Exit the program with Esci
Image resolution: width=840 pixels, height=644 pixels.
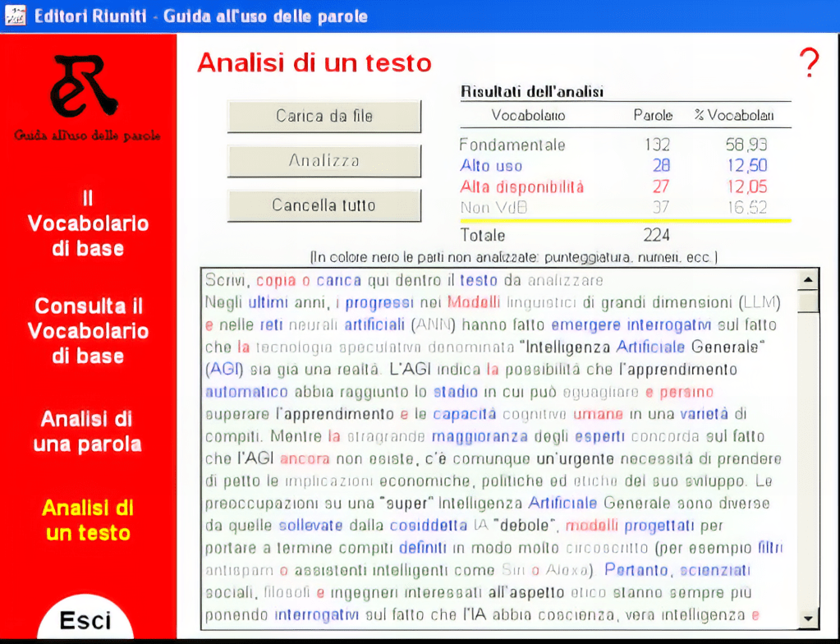(x=85, y=619)
